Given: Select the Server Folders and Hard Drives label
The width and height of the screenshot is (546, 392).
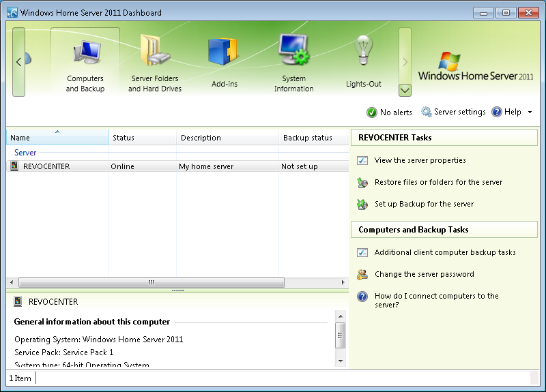Looking at the screenshot, I should point(155,83).
